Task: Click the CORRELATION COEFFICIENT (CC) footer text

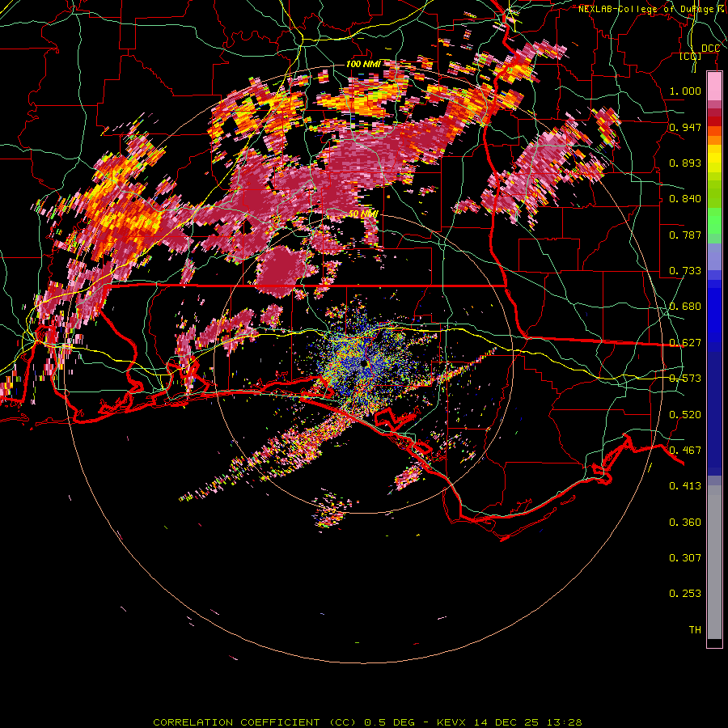Action: click(x=255, y=722)
